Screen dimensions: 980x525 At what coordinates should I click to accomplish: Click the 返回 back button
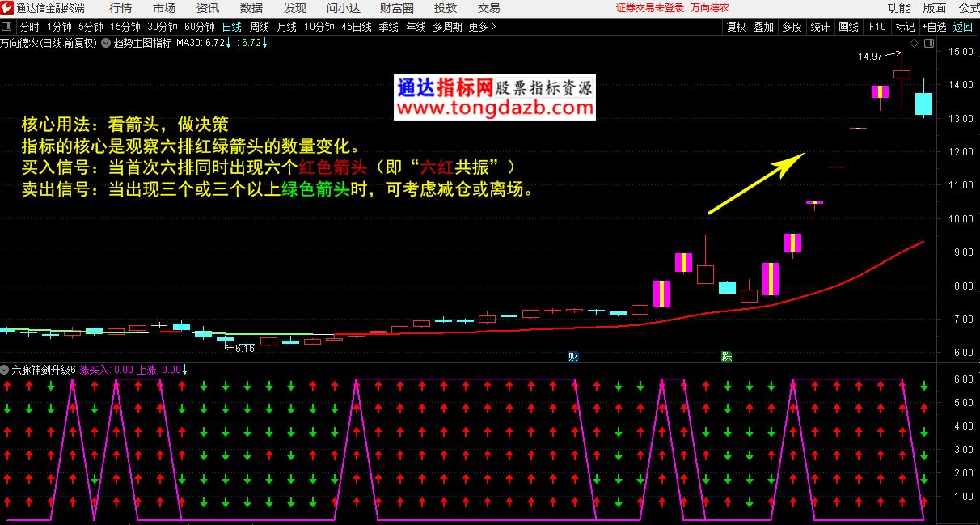tap(964, 27)
